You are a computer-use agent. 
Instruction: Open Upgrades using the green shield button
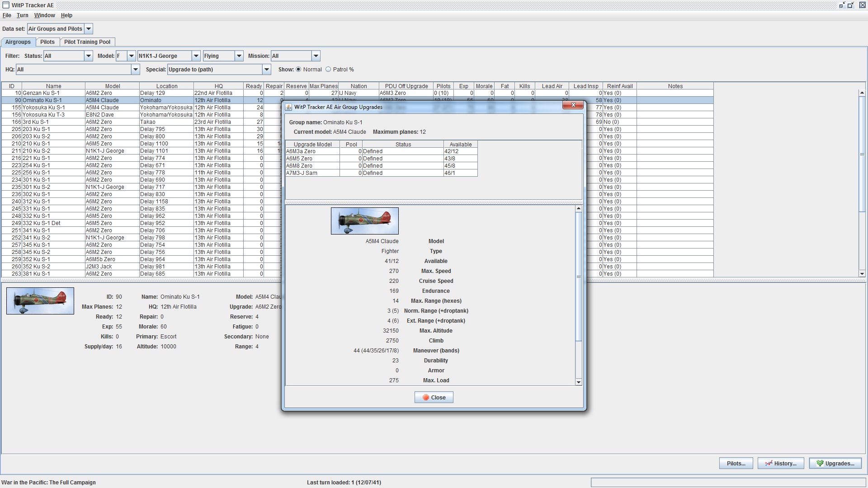click(835, 464)
